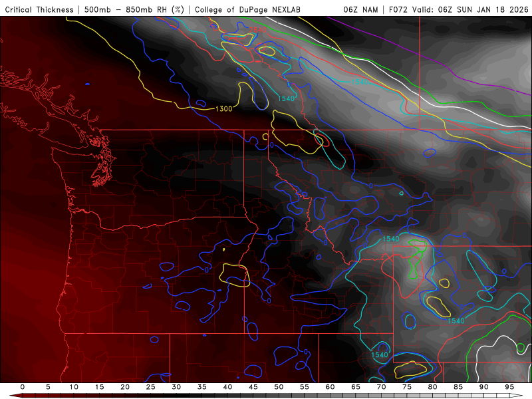Click the colorbar tick label "60"
The width and height of the screenshot is (532, 399).
click(x=330, y=387)
